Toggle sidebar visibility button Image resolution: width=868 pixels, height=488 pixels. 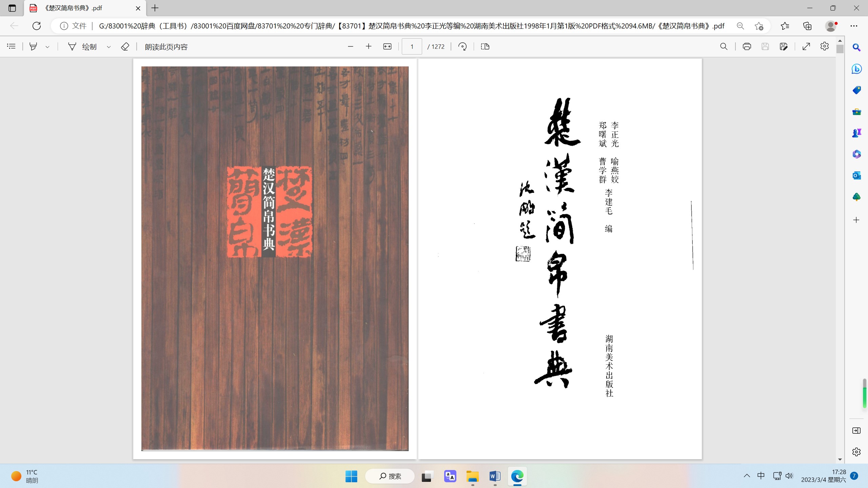[x=856, y=430]
